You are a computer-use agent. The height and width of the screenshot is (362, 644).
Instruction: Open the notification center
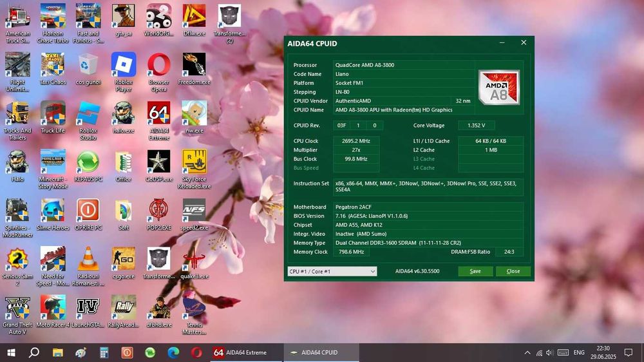(629, 352)
